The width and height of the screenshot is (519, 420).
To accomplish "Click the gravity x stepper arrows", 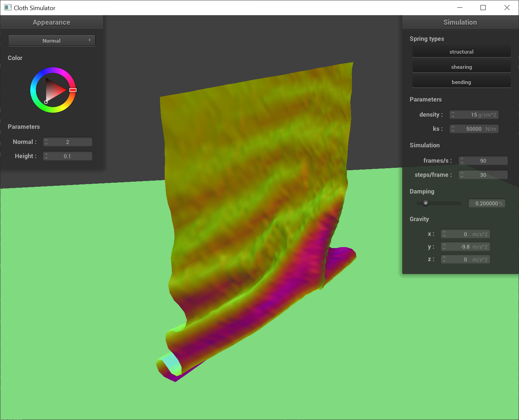I will point(444,234).
